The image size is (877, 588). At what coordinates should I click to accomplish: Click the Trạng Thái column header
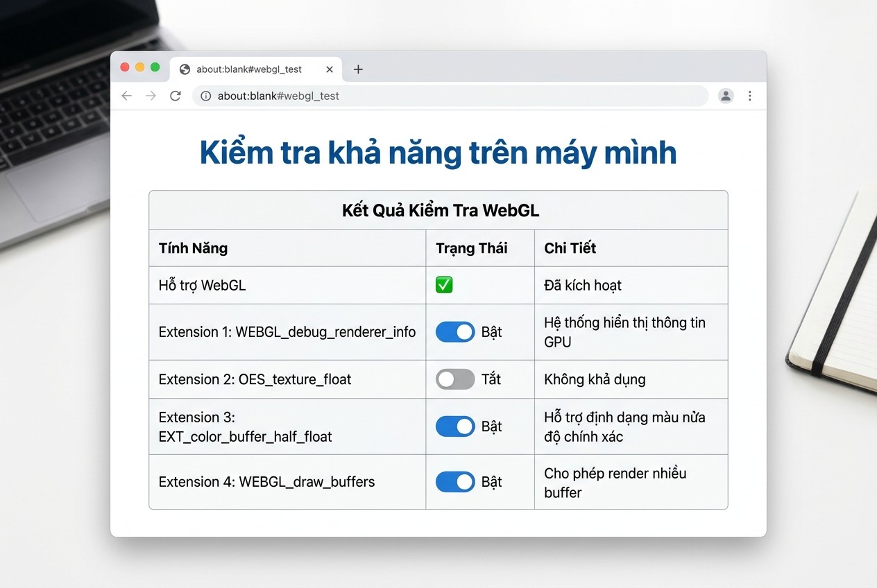472,248
